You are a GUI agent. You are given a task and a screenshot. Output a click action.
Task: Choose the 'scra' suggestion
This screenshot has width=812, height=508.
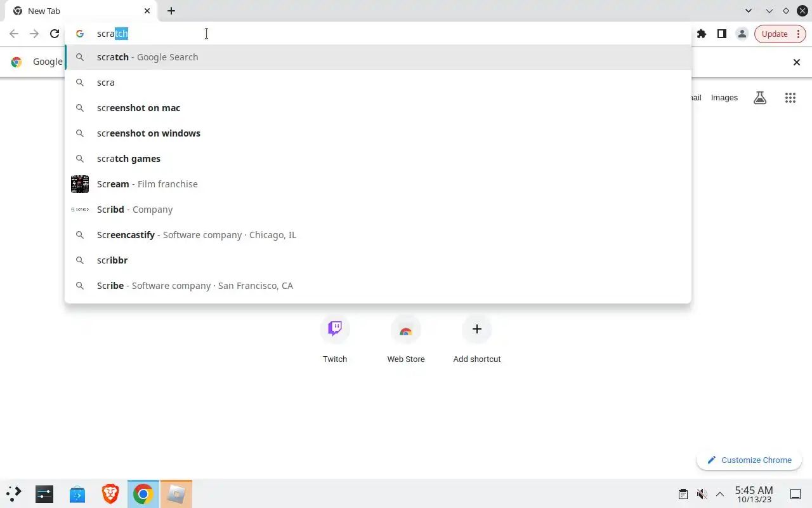tap(378, 83)
